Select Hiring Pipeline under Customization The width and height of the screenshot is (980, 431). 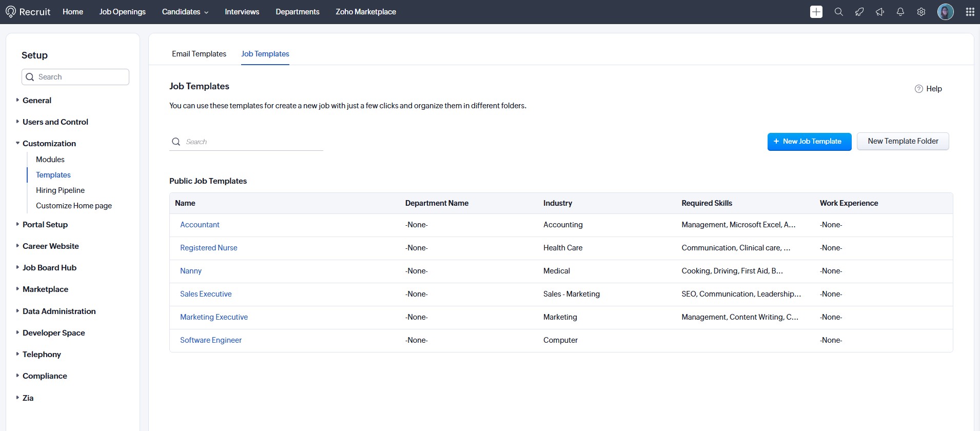point(60,190)
